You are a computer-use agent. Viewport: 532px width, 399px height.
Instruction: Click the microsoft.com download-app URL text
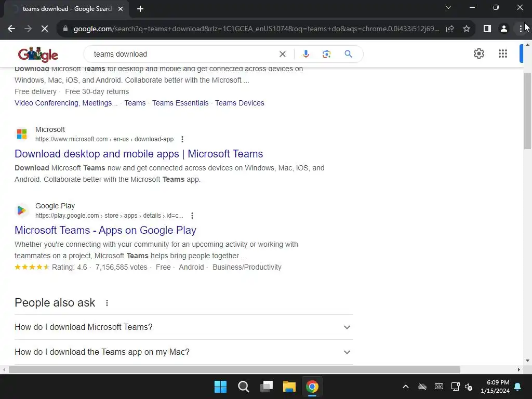104,139
